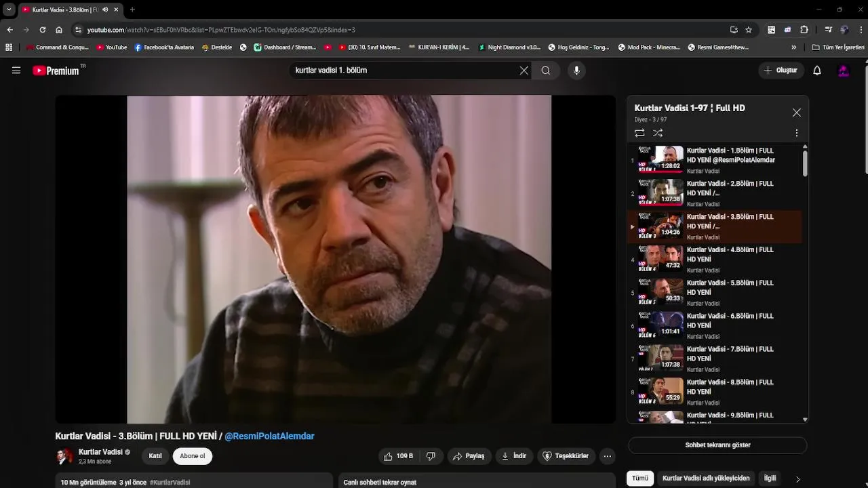Open Chrome three-dot menu
868x488 pixels.
click(x=861, y=30)
